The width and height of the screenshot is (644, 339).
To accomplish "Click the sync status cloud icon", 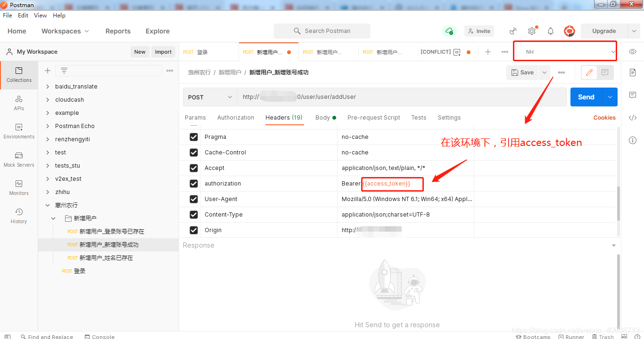I will (x=449, y=31).
